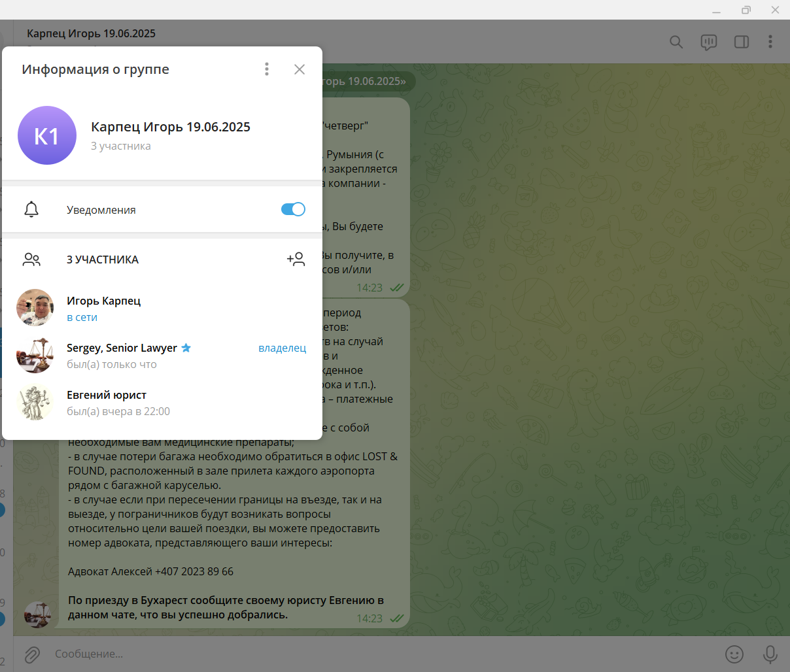Click the 3 УЧАСТНИКА section label
This screenshot has height=672, width=790.
pos(103,260)
